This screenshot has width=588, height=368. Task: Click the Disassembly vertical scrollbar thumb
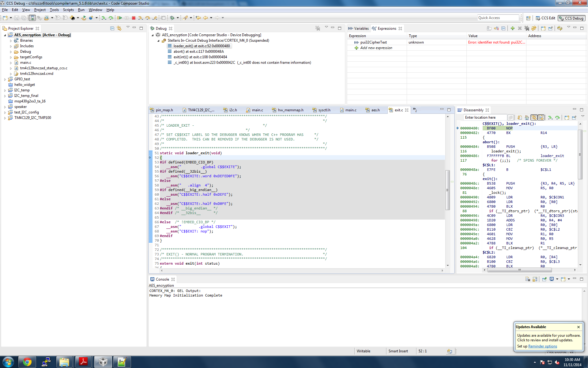[x=580, y=155]
